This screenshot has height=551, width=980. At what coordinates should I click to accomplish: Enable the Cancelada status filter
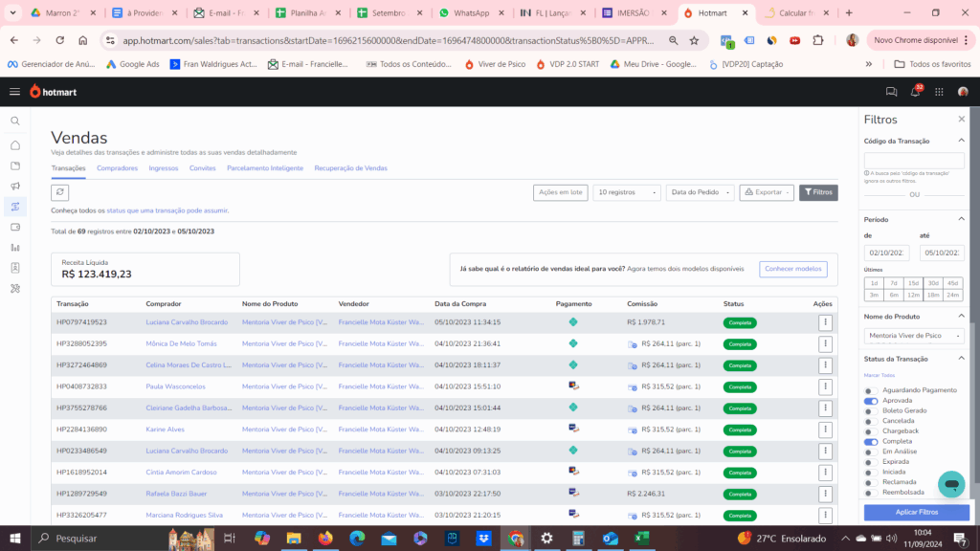click(871, 421)
